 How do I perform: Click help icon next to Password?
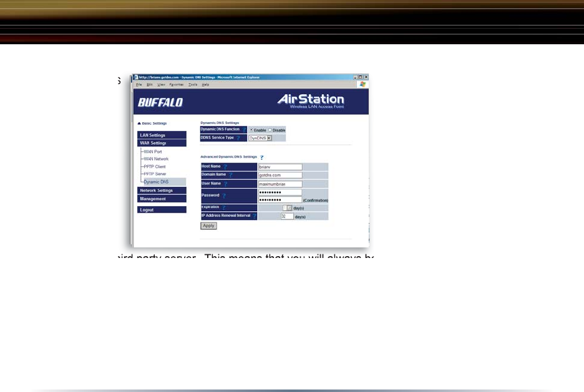pyautogui.click(x=224, y=196)
